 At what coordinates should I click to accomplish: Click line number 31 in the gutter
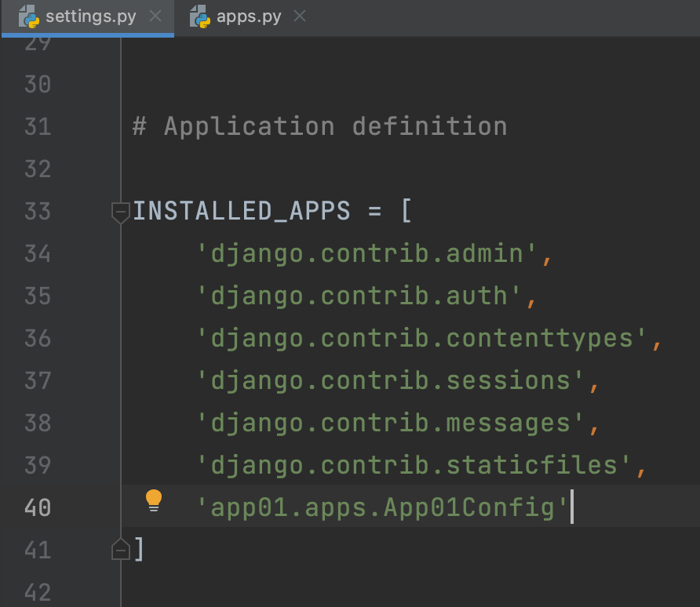pos(38,127)
